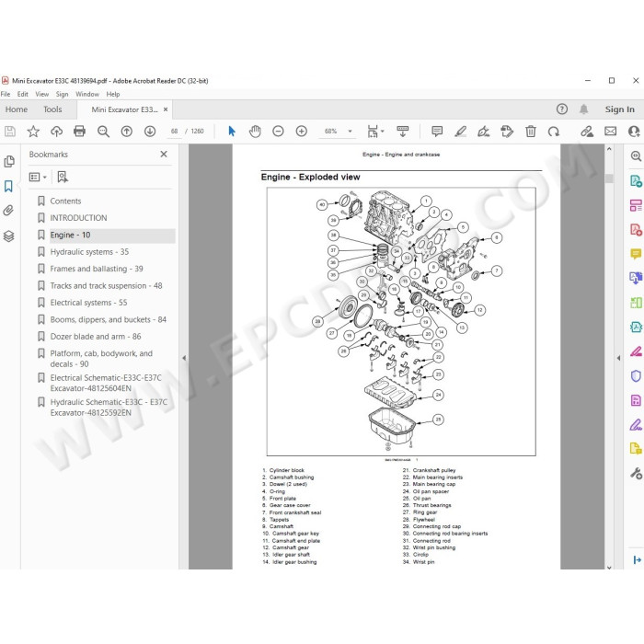Open the Sign document pen tool
This screenshot has height=644, width=644.
pyautogui.click(x=483, y=132)
